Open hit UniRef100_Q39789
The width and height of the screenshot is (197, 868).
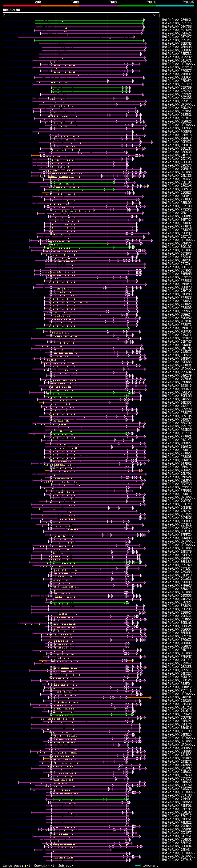(x=177, y=88)
